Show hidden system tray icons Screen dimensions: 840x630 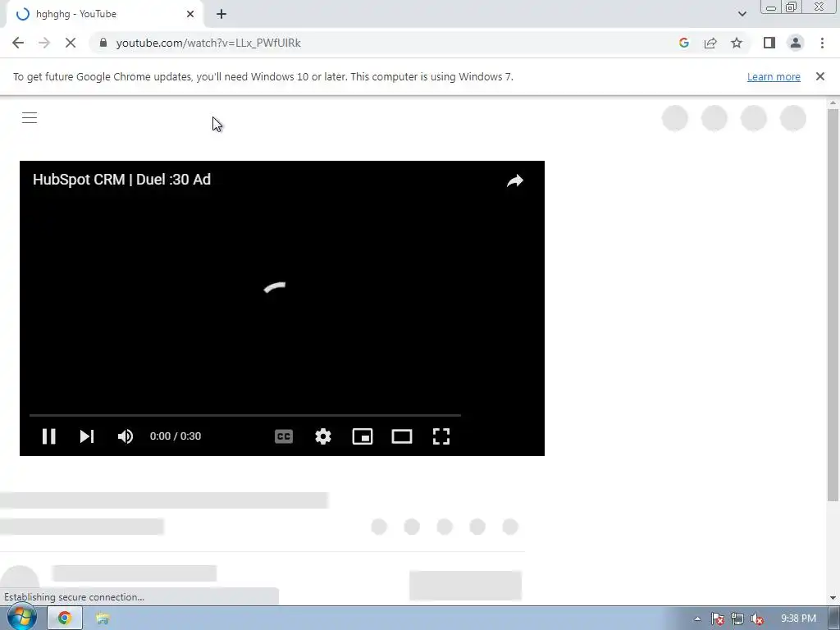pos(697,619)
